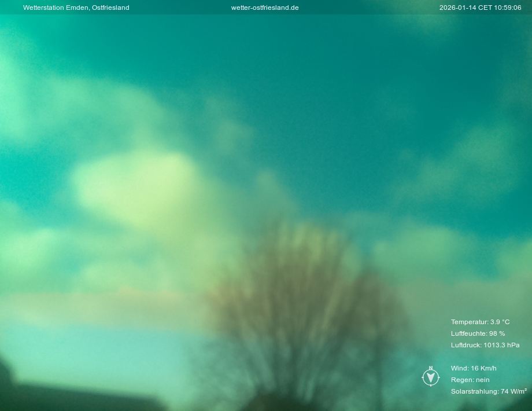Click the N label above the compass

(430, 368)
